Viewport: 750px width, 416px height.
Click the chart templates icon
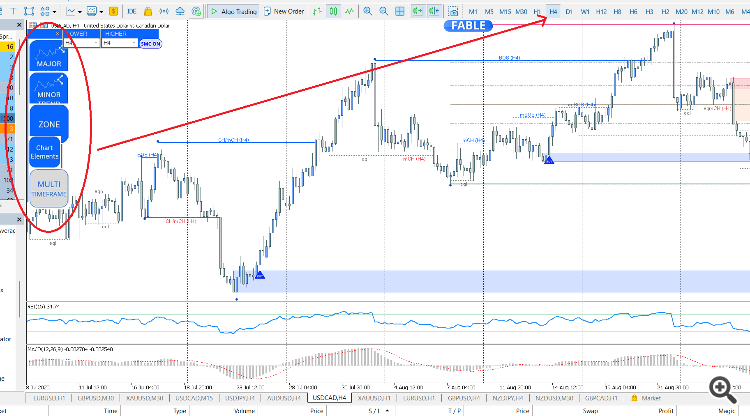coord(92,11)
